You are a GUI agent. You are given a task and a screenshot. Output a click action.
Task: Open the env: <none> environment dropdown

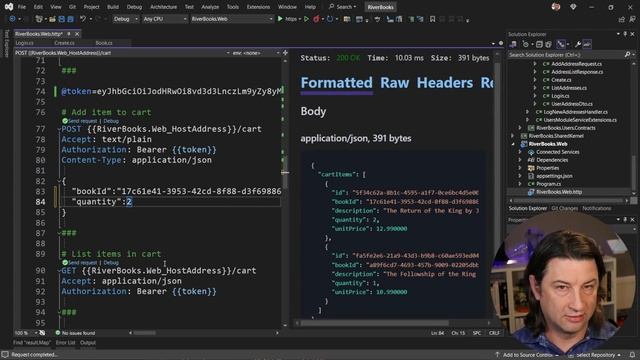click(x=256, y=53)
